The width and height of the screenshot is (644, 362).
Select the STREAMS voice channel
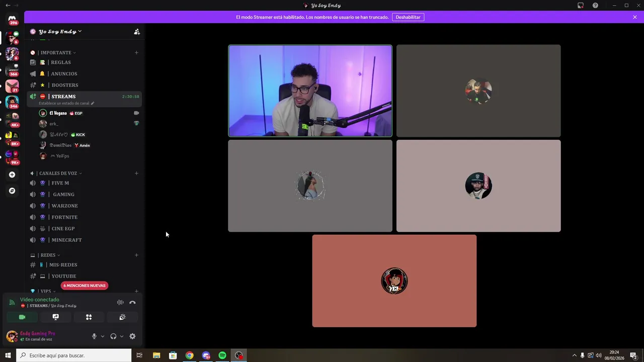click(x=84, y=99)
